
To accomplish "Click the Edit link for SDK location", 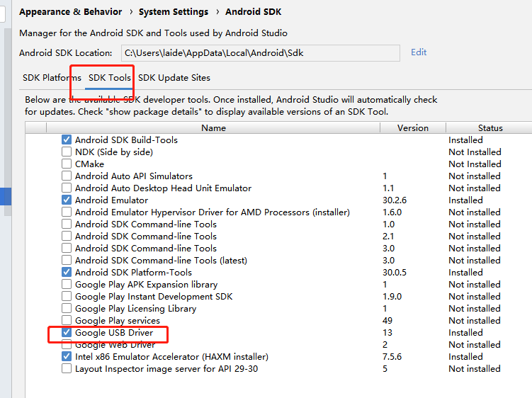I will 419,52.
